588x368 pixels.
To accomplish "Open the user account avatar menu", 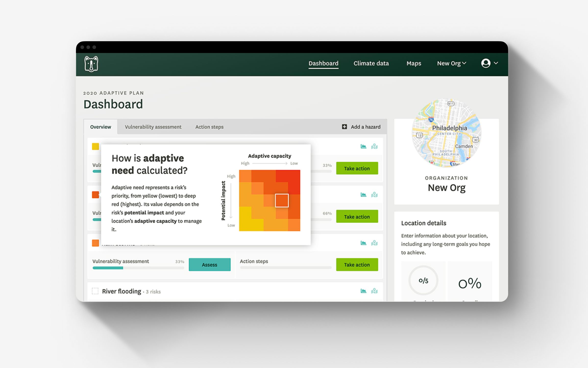I will pos(486,63).
